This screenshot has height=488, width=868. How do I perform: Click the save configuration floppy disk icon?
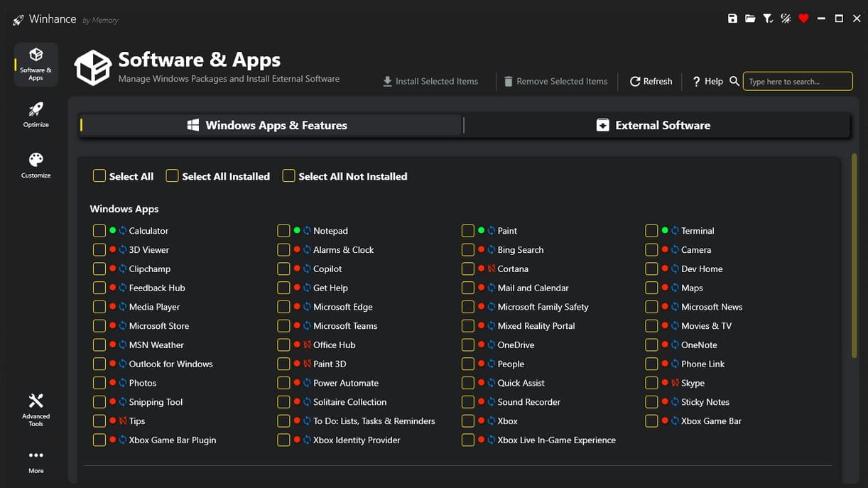[x=732, y=18]
